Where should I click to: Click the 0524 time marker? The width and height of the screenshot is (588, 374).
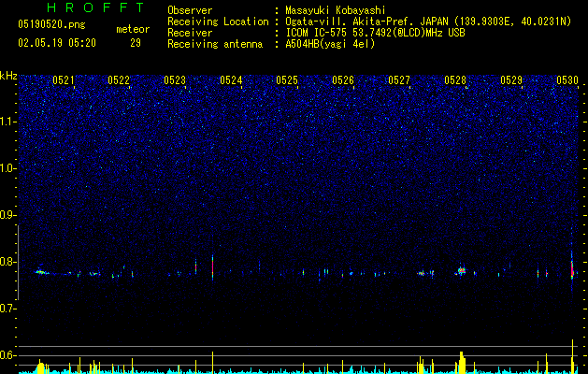pos(231,80)
